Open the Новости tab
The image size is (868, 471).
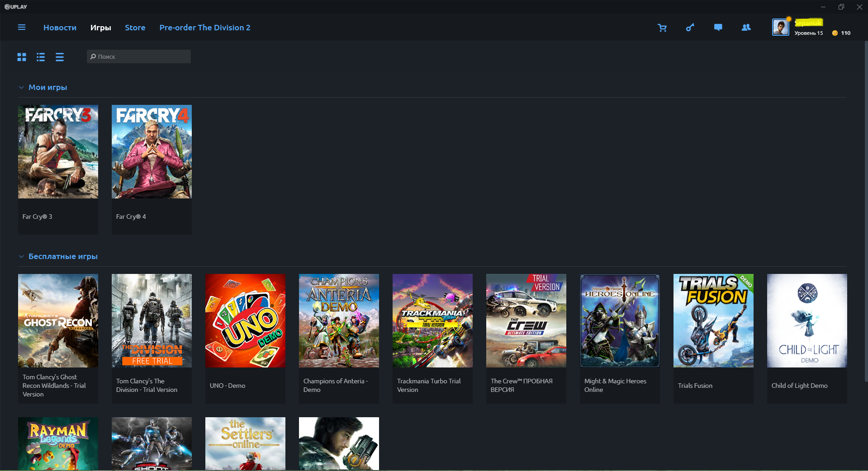[x=60, y=28]
